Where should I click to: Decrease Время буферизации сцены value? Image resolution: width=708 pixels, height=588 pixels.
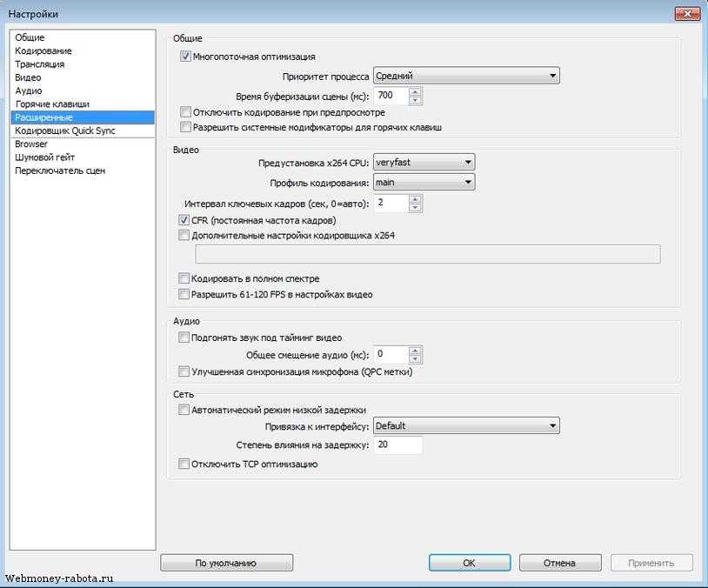click(x=416, y=100)
